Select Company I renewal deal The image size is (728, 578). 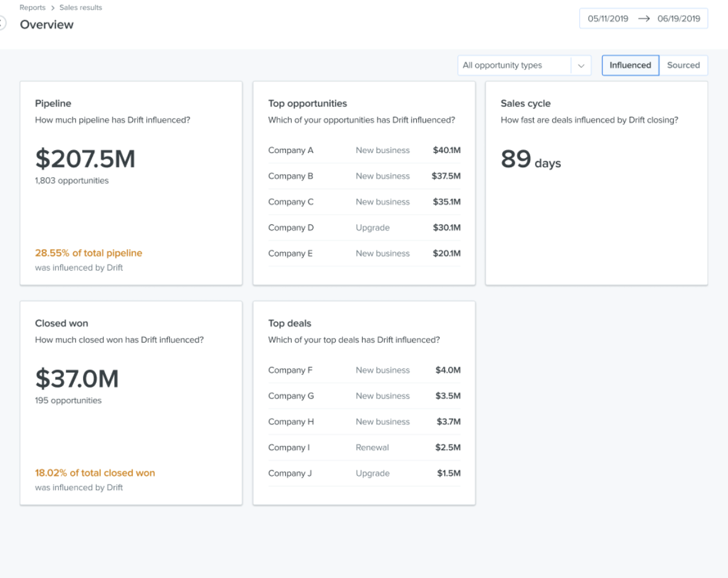pyautogui.click(x=365, y=448)
